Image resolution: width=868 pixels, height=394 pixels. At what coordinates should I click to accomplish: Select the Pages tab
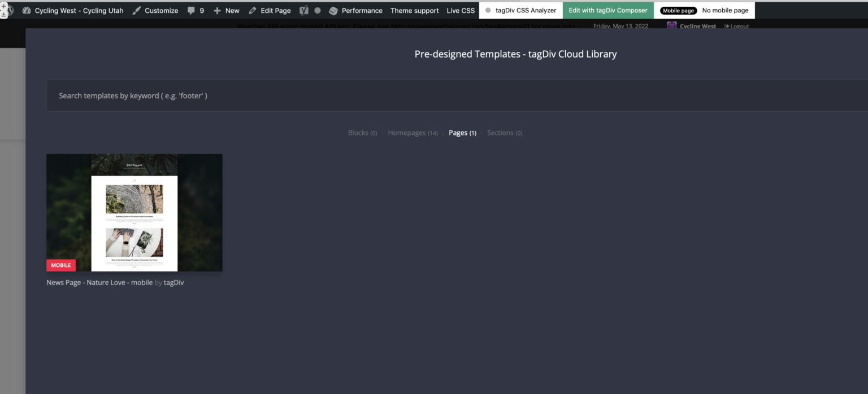pyautogui.click(x=458, y=133)
